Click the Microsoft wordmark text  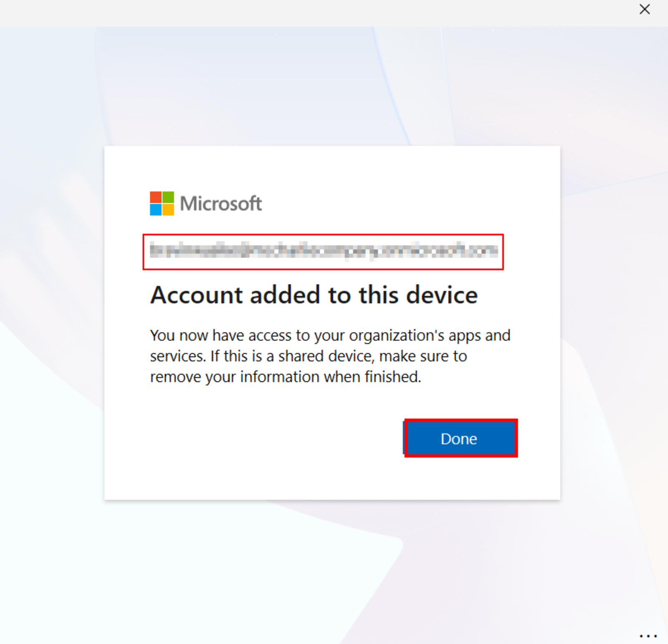[220, 203]
